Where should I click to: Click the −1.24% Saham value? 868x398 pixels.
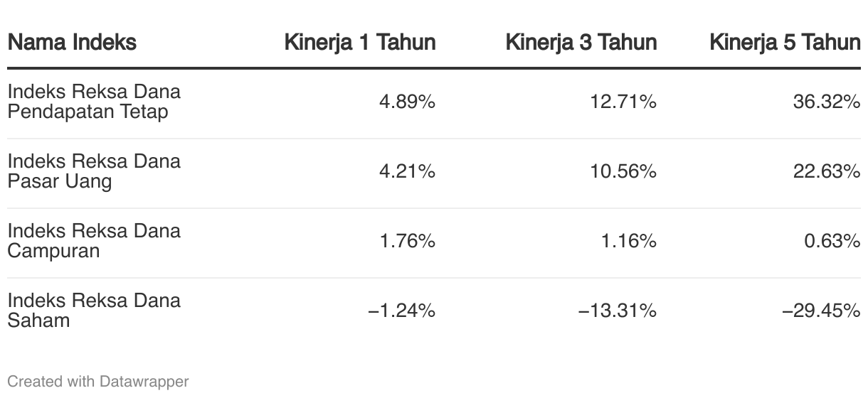[x=401, y=311]
